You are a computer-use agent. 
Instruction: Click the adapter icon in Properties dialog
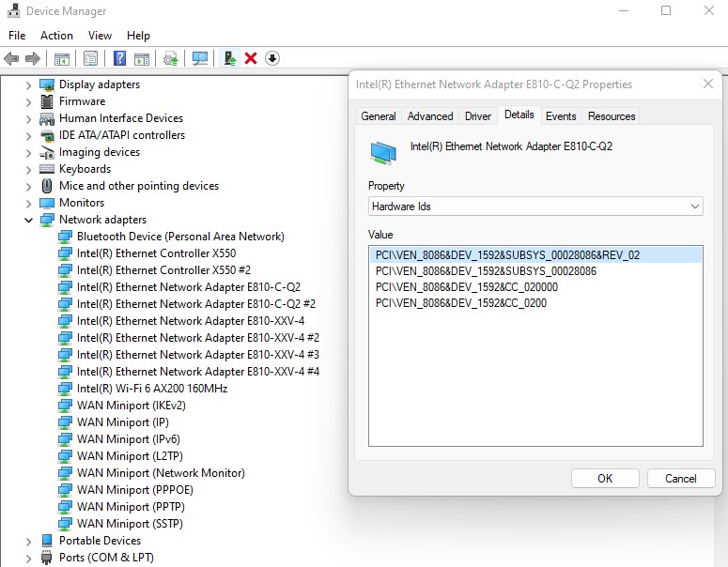383,153
